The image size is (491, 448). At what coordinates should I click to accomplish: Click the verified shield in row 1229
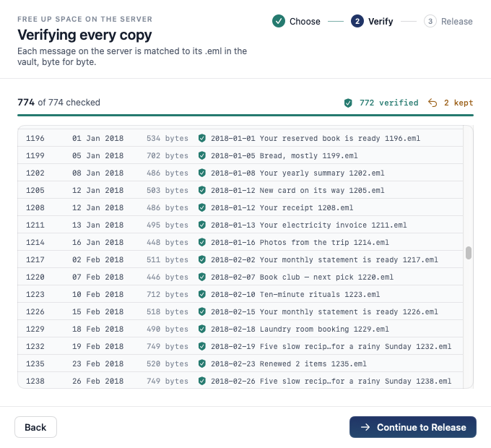[202, 329]
